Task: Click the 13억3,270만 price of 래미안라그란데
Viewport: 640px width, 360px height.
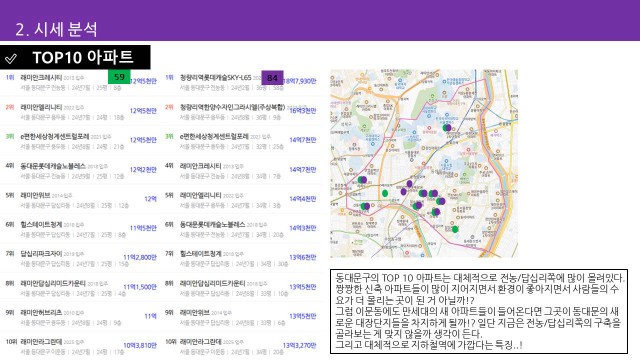Action: (299, 345)
